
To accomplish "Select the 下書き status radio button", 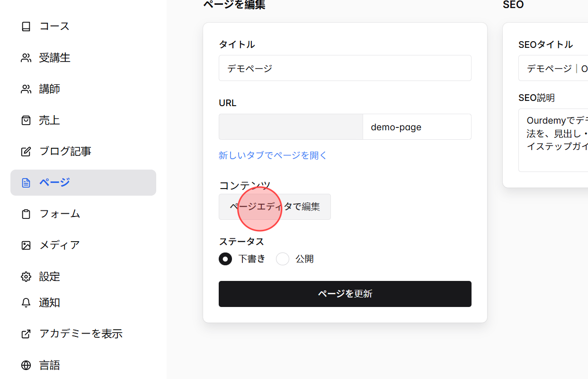I will 225,259.
